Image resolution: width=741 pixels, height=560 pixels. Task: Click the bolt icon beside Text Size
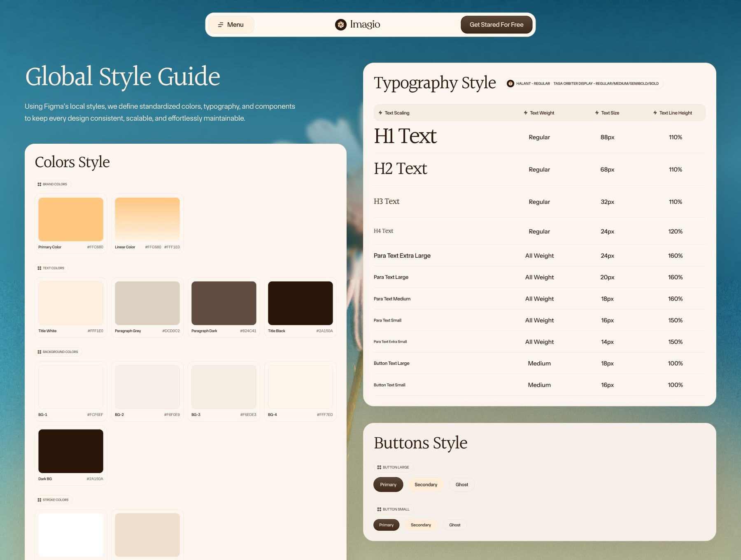pyautogui.click(x=597, y=113)
